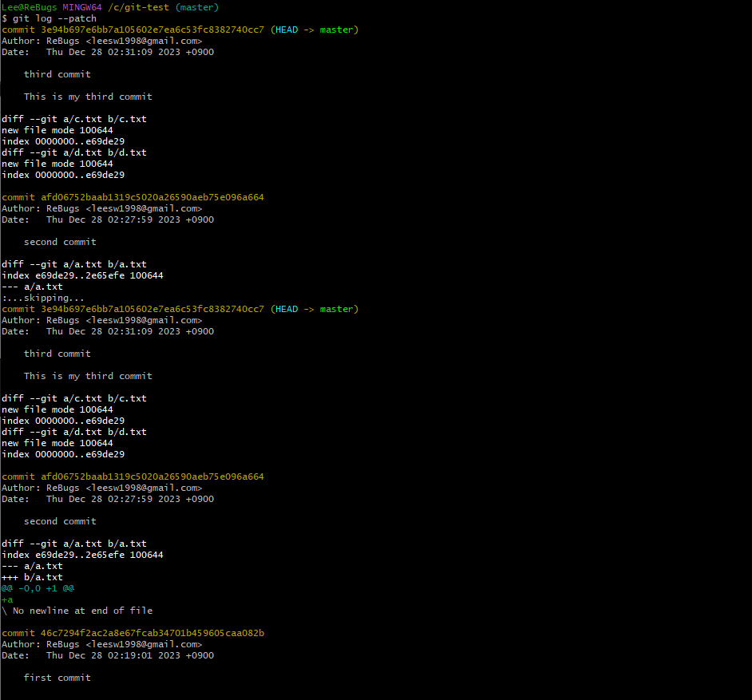Click 'second commit' message below the skipping line
The height and width of the screenshot is (700, 752).
(x=60, y=521)
